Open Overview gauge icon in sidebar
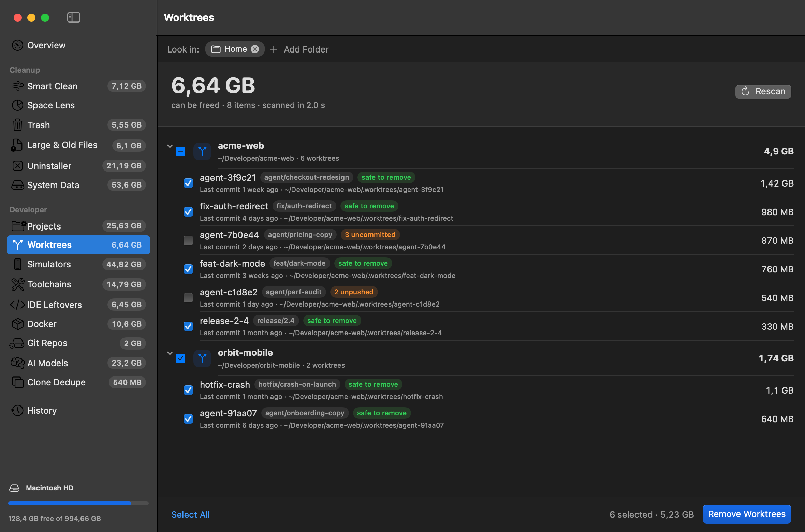This screenshot has width=805, height=532. pos(17,45)
